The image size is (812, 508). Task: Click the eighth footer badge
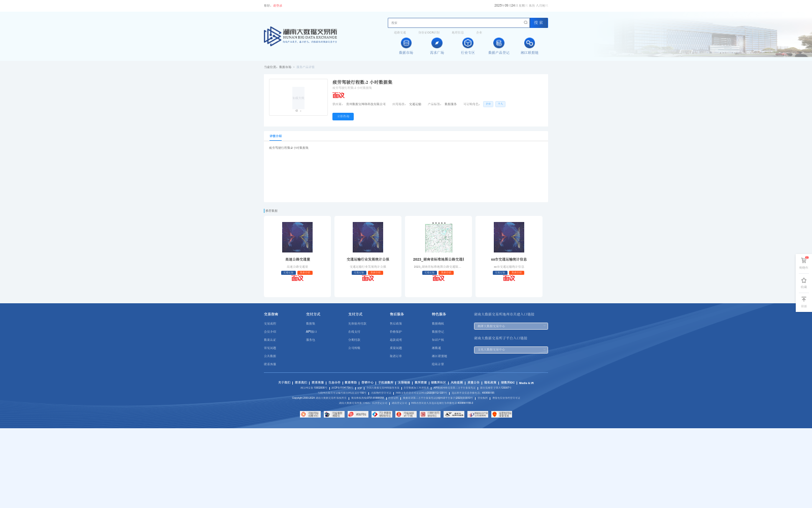[478, 415]
